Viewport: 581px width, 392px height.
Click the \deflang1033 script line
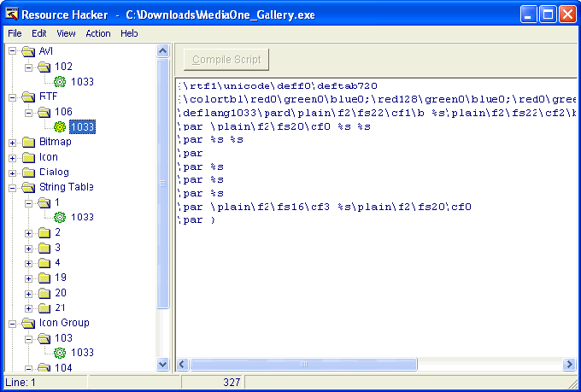pos(377,113)
